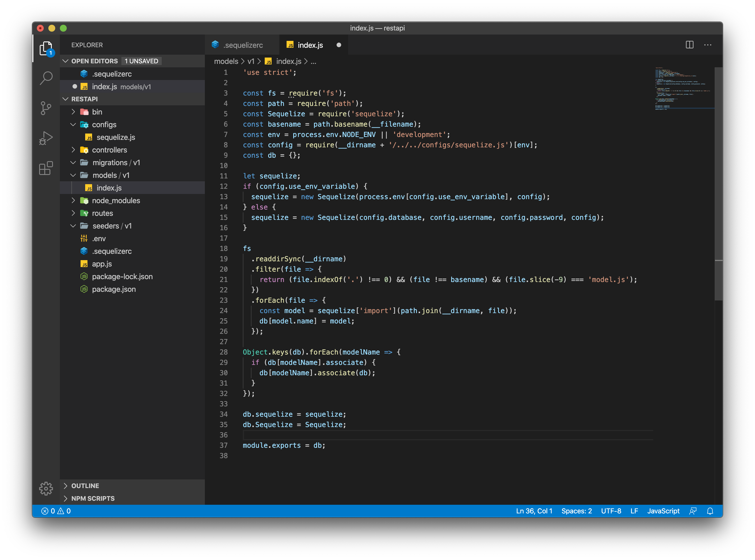Open the Source Control view
Viewport: 755px width, 560px height.
[x=46, y=108]
